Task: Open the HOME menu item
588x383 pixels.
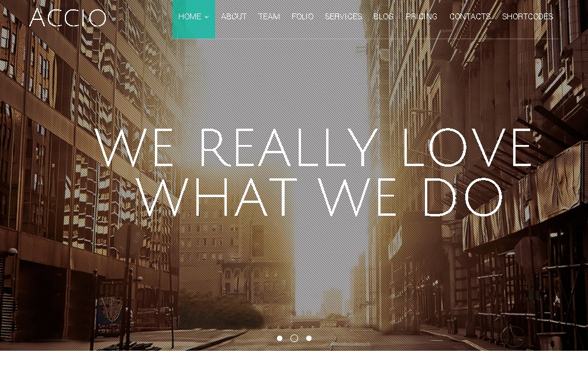Action: click(x=193, y=19)
